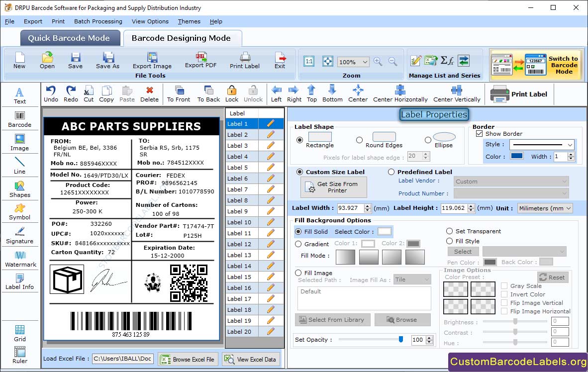
Task: Click Switch to Barcode Mode button
Action: pyautogui.click(x=536, y=65)
